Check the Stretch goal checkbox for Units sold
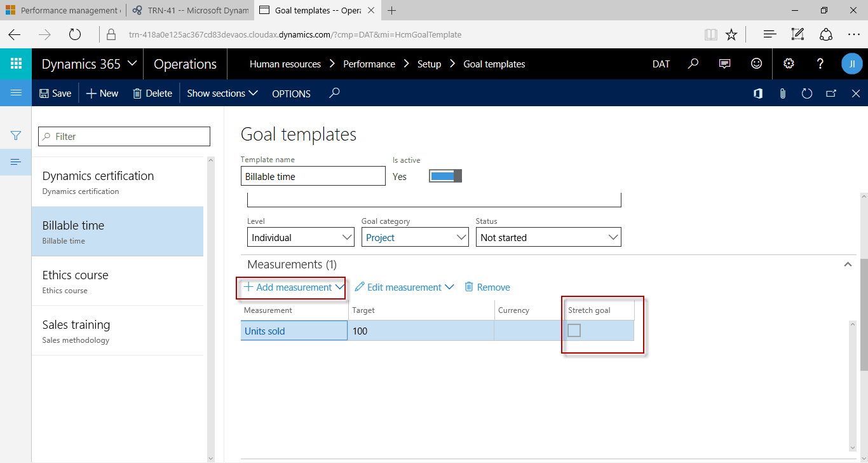Image resolution: width=868 pixels, height=463 pixels. [x=574, y=330]
